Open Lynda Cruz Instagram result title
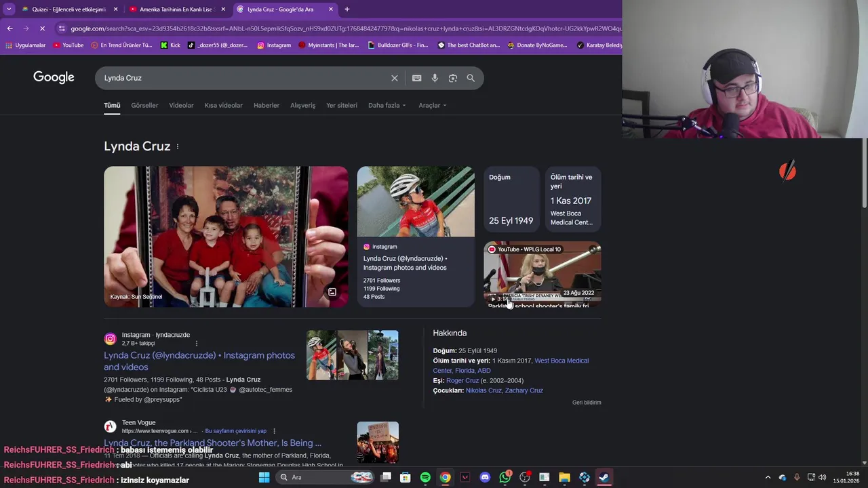 (x=199, y=361)
